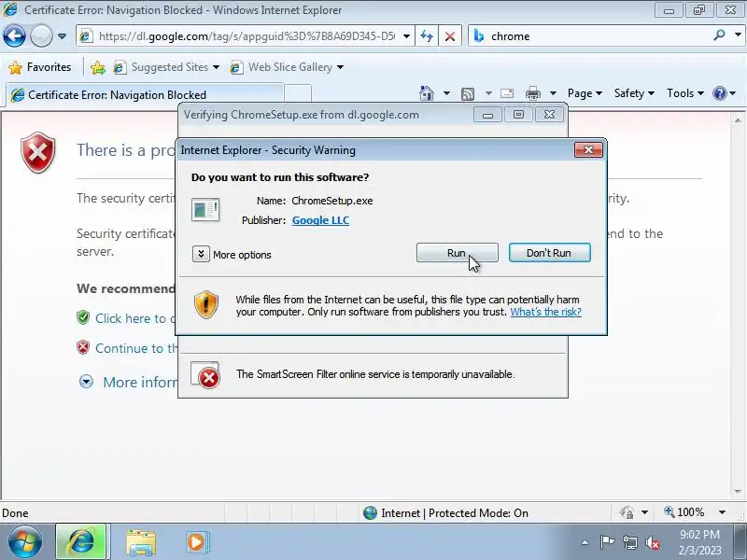
Task: Click the green shield Click here link
Action: coord(134,318)
